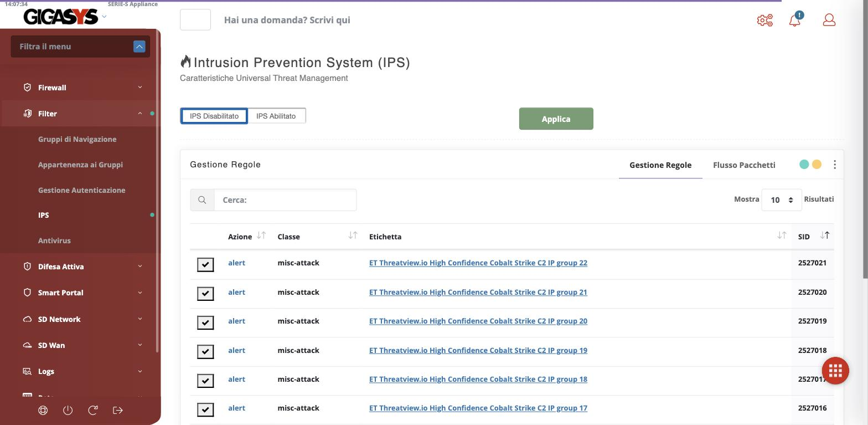The width and height of the screenshot is (868, 425).
Task: Click the Firewall shield icon
Action: tap(27, 88)
